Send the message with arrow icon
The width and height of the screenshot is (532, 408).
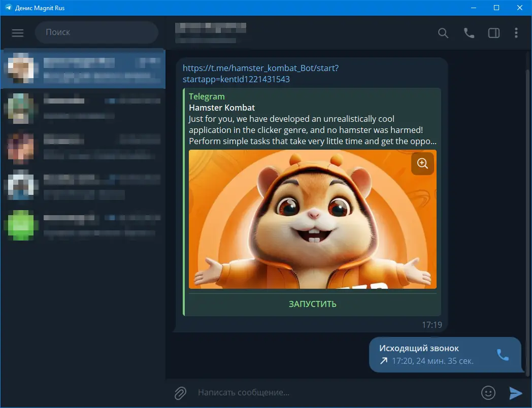tap(516, 393)
